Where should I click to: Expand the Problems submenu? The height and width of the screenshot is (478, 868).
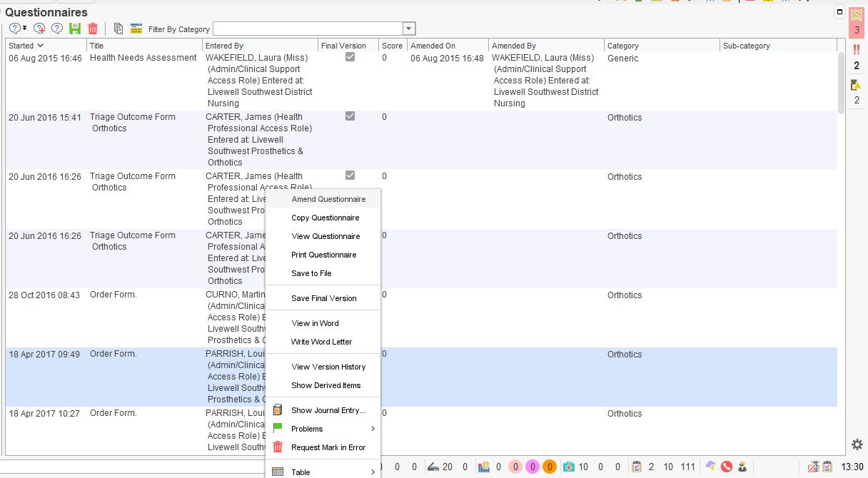point(323,429)
